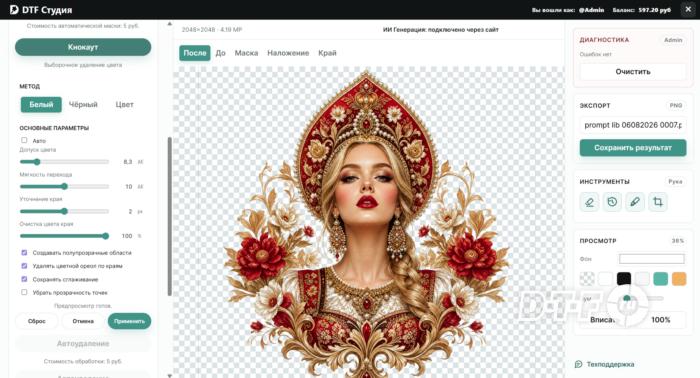
Task: Select the Цвет method
Action: pos(125,104)
